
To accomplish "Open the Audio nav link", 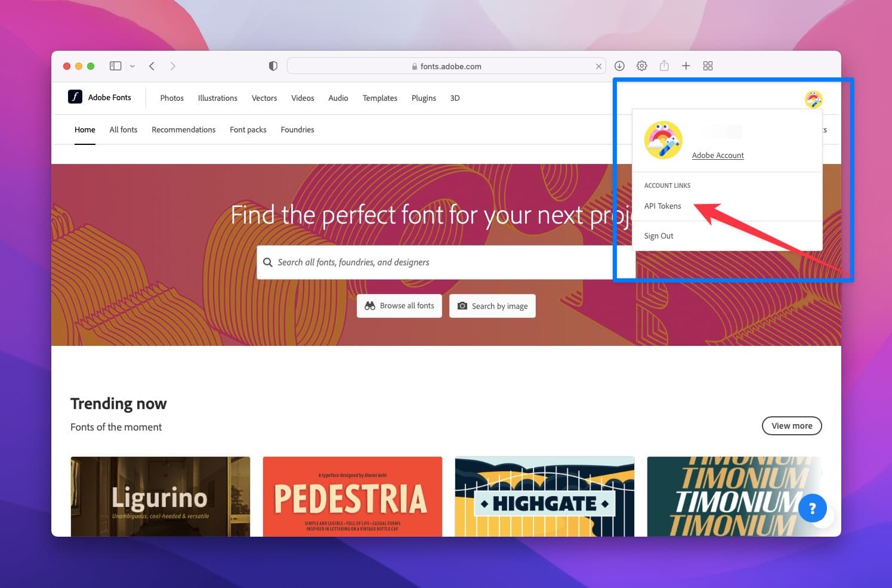I will click(338, 98).
